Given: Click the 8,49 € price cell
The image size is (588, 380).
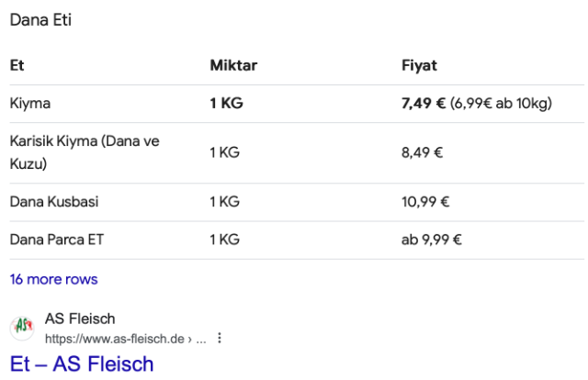Looking at the screenshot, I should [x=422, y=152].
